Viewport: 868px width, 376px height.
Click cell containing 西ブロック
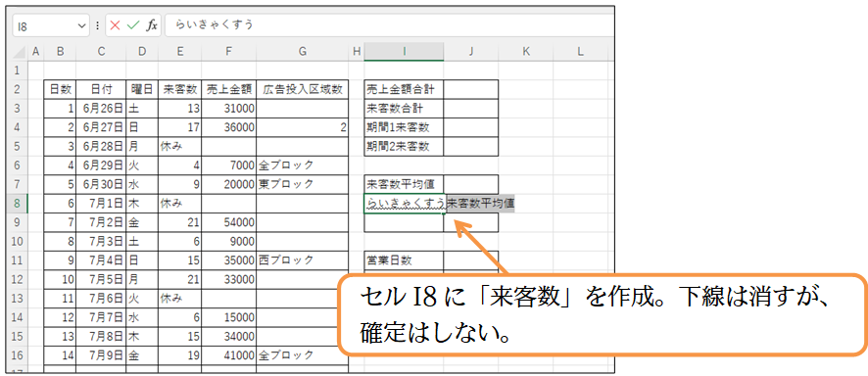[x=303, y=260]
